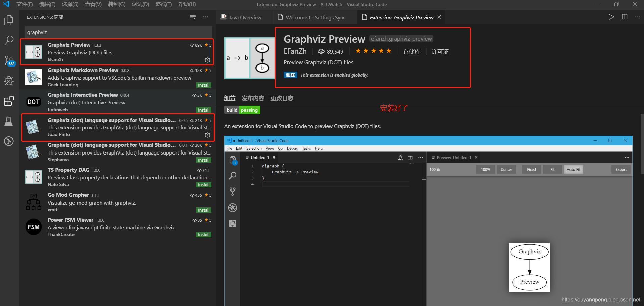
Task: Click the 卸载 uninstall button
Action: coord(290,75)
